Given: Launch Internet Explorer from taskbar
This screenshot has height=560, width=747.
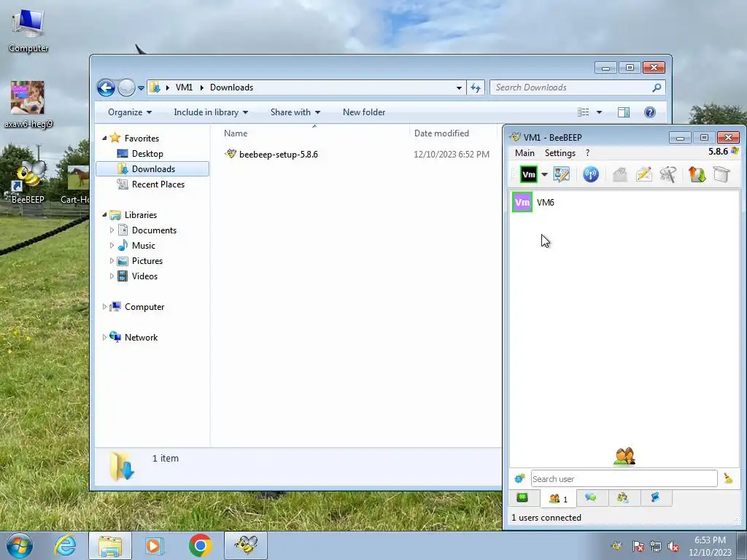Looking at the screenshot, I should point(65,545).
